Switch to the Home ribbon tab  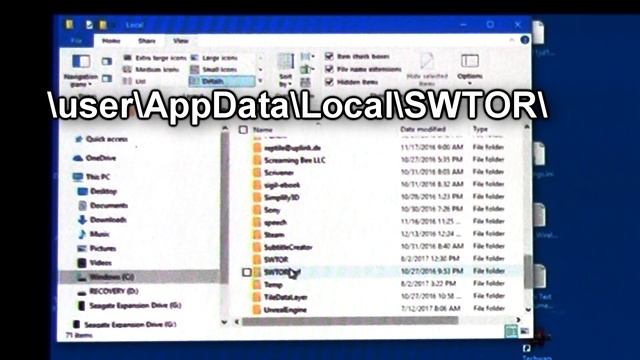click(111, 41)
